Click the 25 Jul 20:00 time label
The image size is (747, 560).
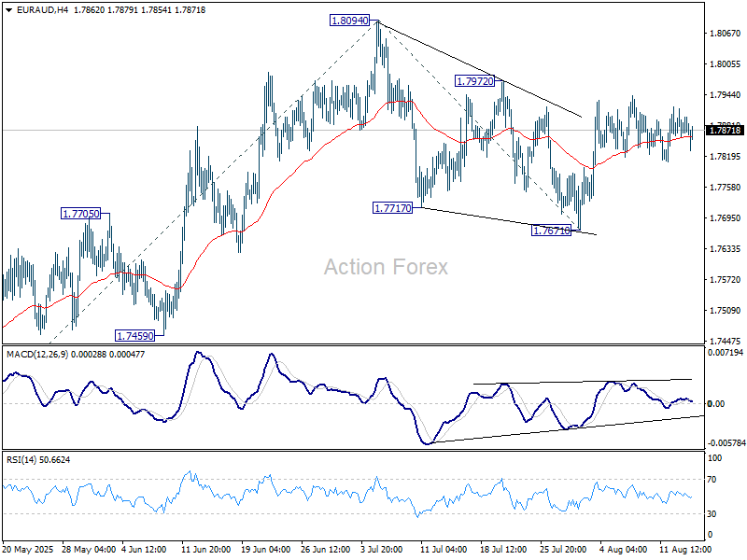564,550
